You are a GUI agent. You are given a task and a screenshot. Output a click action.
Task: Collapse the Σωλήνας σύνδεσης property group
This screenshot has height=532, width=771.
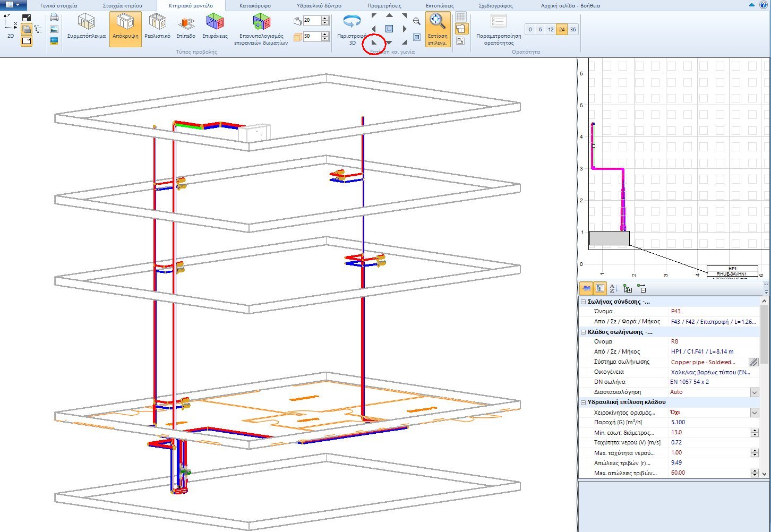(x=584, y=301)
